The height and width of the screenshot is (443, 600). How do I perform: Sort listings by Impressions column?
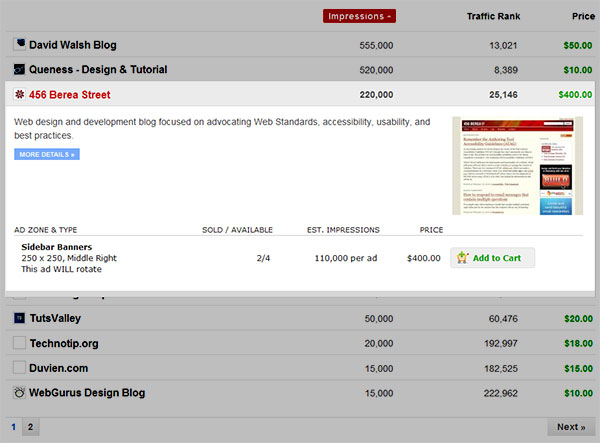tap(359, 16)
